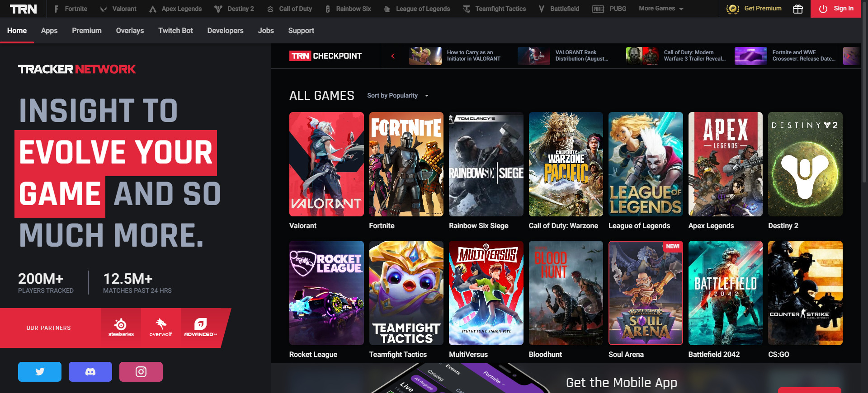Click the Destiny 2 game cover

pos(805,164)
